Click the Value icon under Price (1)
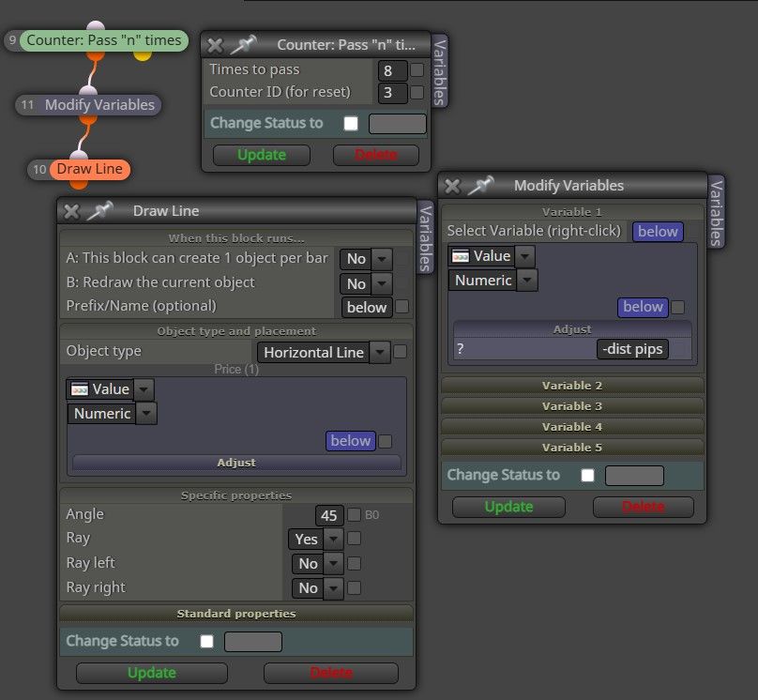 tap(80, 389)
